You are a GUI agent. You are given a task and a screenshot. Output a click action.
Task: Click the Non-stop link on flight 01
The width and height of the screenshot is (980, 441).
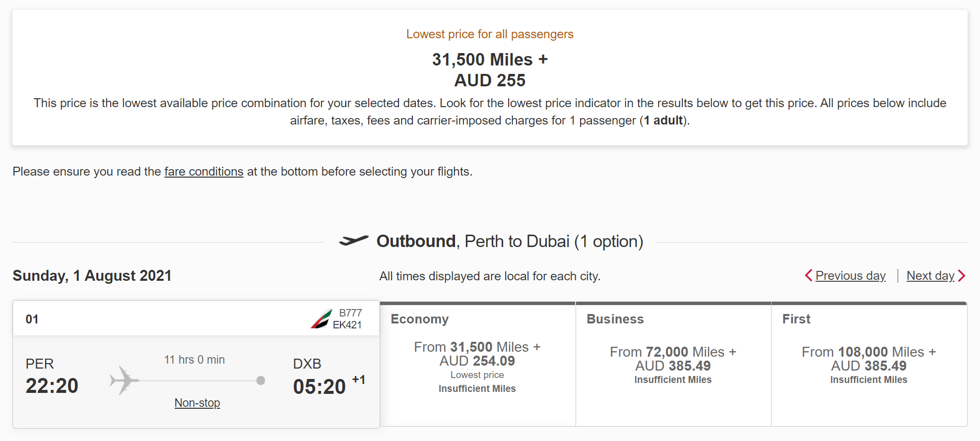196,403
